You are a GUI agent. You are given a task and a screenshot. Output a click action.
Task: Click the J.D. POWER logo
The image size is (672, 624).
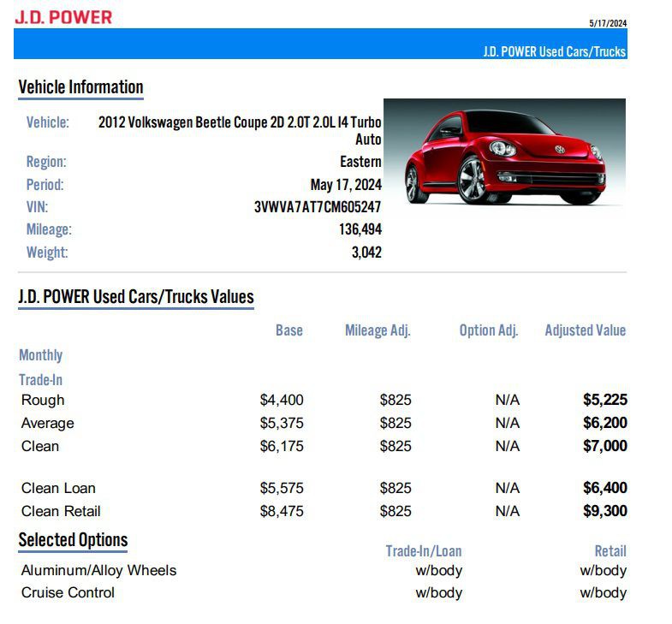click(63, 17)
